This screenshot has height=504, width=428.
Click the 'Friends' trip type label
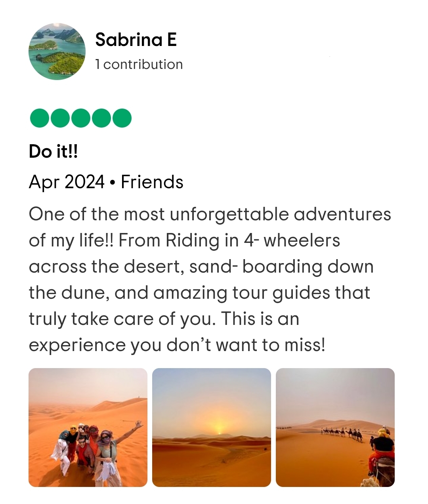152,182
